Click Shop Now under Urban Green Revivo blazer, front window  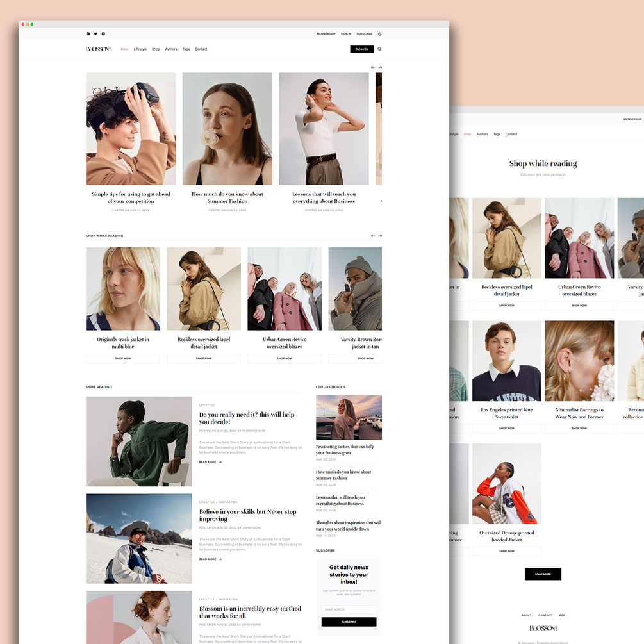285,358
